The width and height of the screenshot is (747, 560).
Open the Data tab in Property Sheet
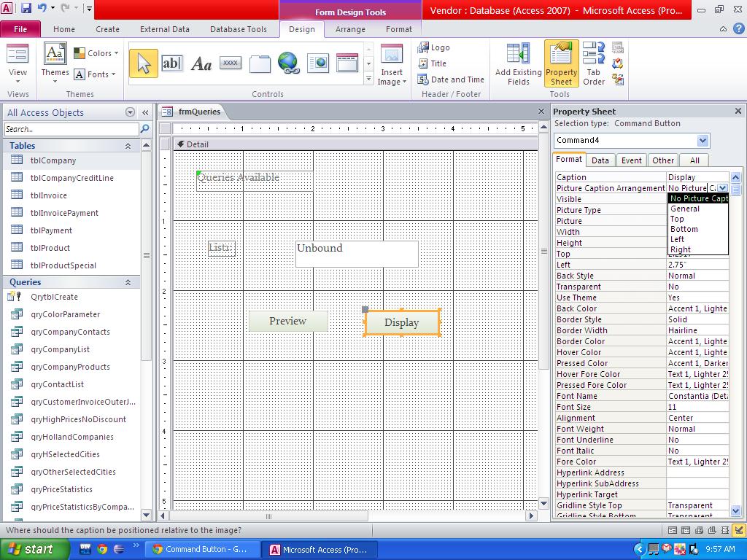point(600,160)
